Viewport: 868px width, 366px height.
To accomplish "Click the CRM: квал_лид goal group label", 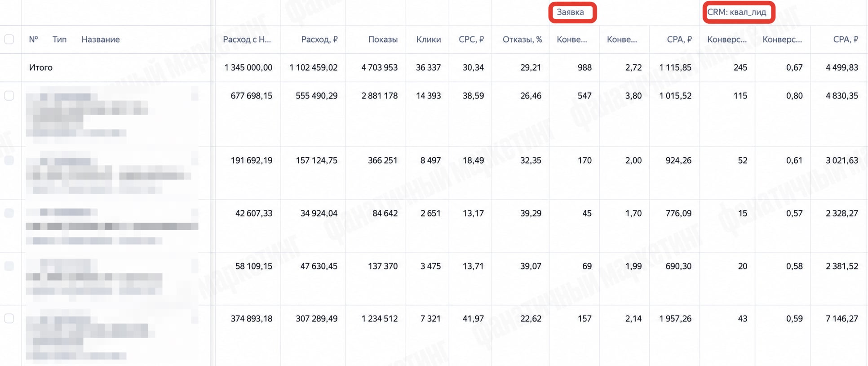I will pyautogui.click(x=737, y=12).
